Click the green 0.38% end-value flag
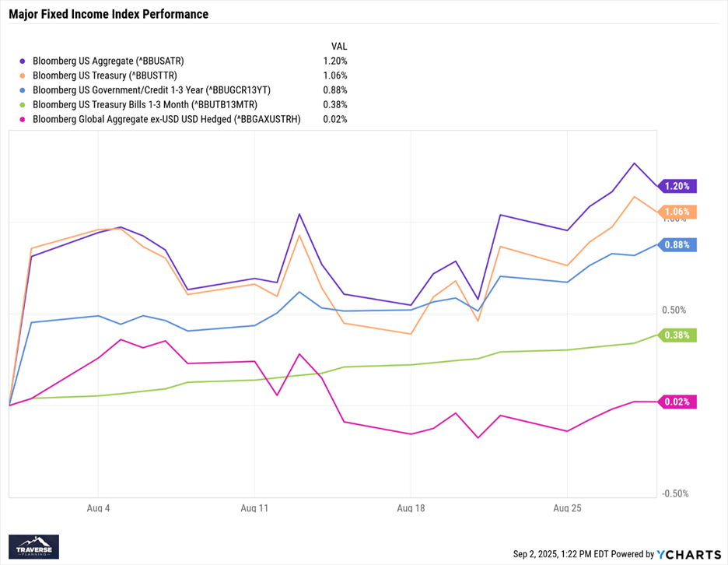 678,335
